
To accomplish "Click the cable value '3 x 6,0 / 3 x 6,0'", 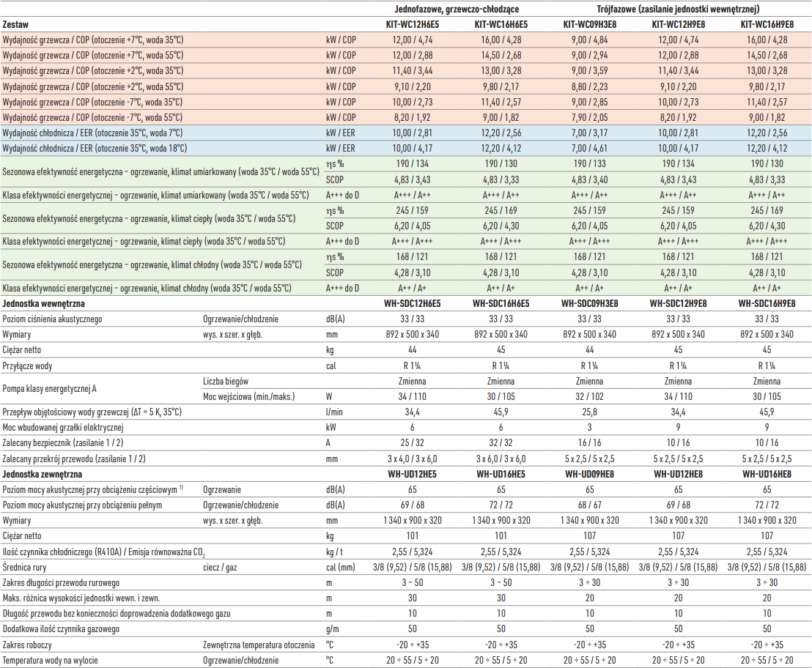I will (x=501, y=459).
